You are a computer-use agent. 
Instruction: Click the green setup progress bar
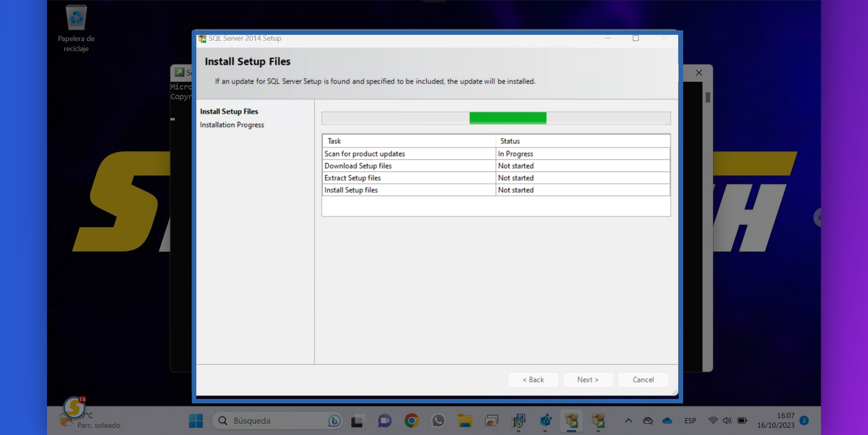coord(508,118)
